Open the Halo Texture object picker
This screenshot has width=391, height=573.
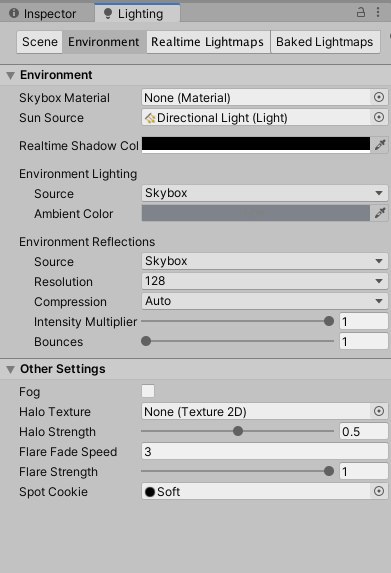coord(379,411)
